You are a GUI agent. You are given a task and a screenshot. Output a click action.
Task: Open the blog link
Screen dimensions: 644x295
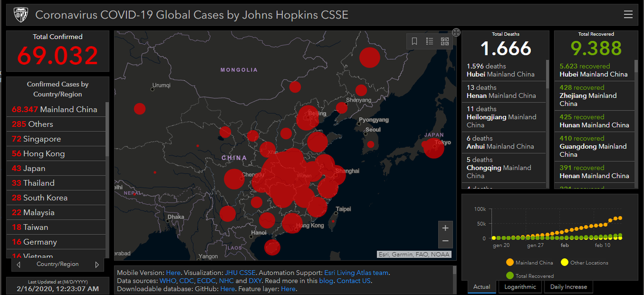tap(326, 281)
